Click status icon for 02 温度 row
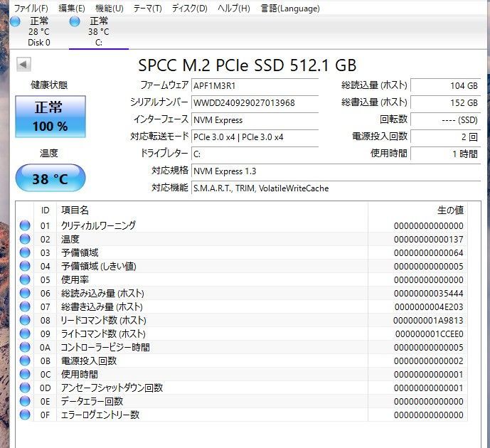Image resolution: width=490 pixels, height=448 pixels. pyautogui.click(x=25, y=239)
